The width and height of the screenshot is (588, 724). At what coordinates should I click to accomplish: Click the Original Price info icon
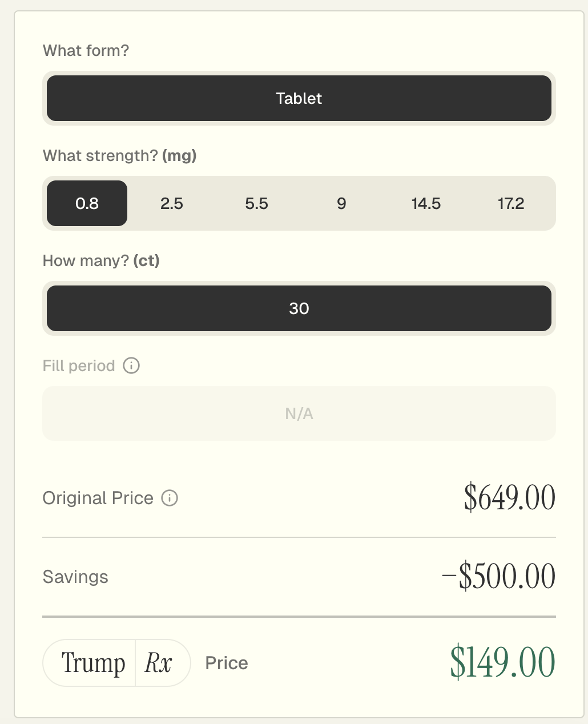point(170,498)
